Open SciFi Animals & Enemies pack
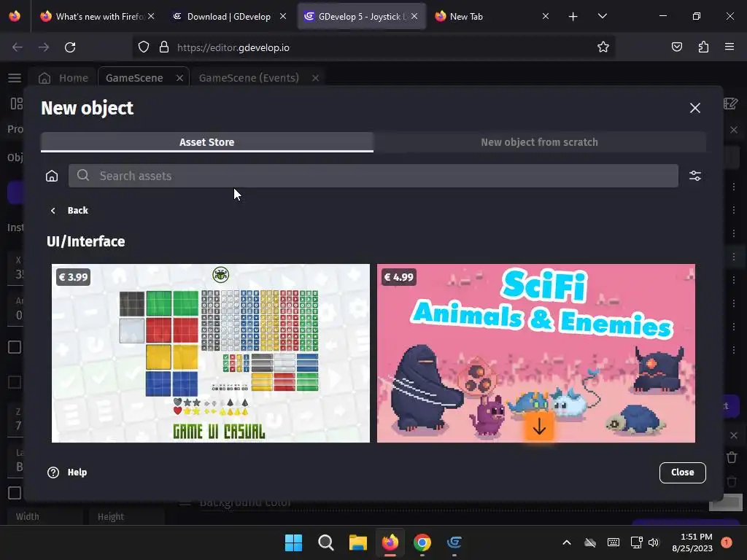Image resolution: width=747 pixels, height=560 pixels. point(536,354)
